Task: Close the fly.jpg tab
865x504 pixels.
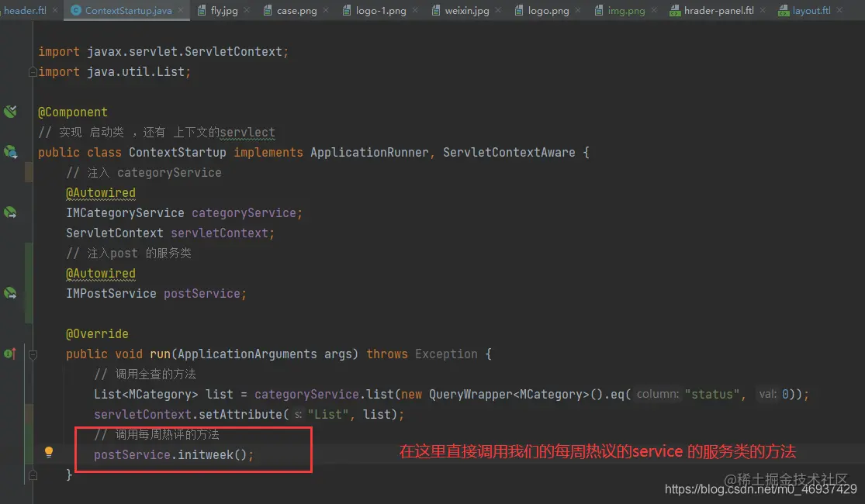Action: [x=247, y=10]
